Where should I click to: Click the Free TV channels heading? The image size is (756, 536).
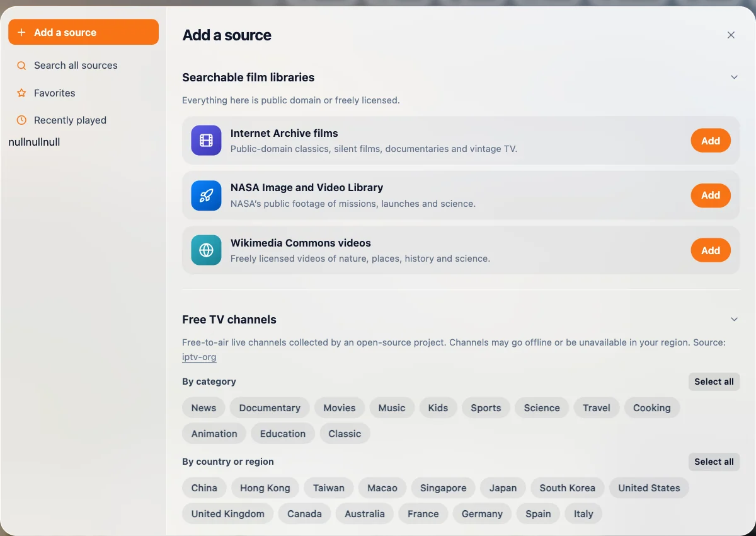click(229, 320)
